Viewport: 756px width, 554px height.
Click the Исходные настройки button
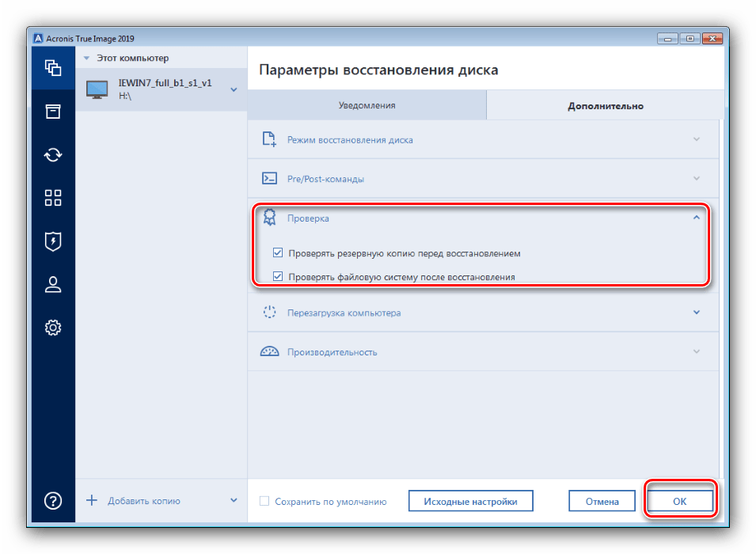[470, 501]
